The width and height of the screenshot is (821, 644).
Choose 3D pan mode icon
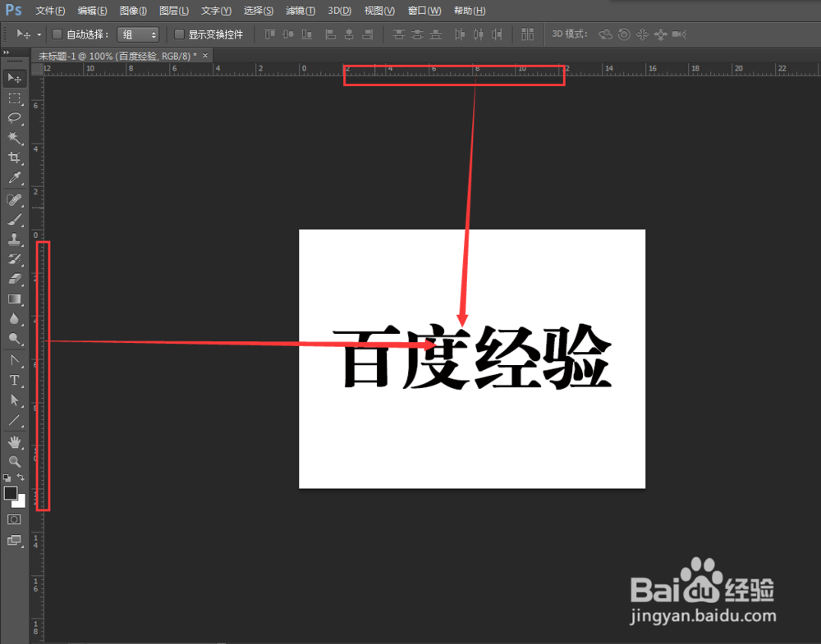point(643,34)
